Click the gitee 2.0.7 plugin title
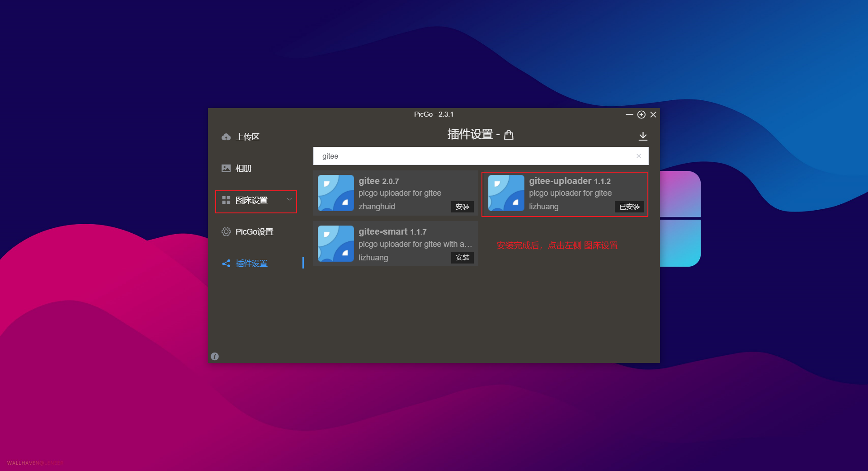 click(x=378, y=181)
